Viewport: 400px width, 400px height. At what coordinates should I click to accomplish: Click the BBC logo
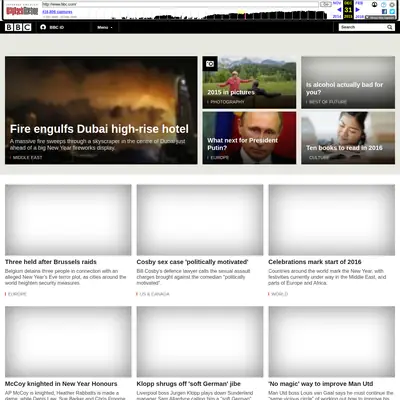click(x=18, y=27)
